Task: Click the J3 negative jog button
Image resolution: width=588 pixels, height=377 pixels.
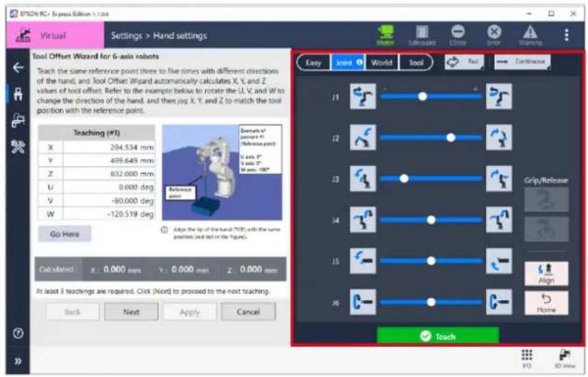Action: pos(362,179)
